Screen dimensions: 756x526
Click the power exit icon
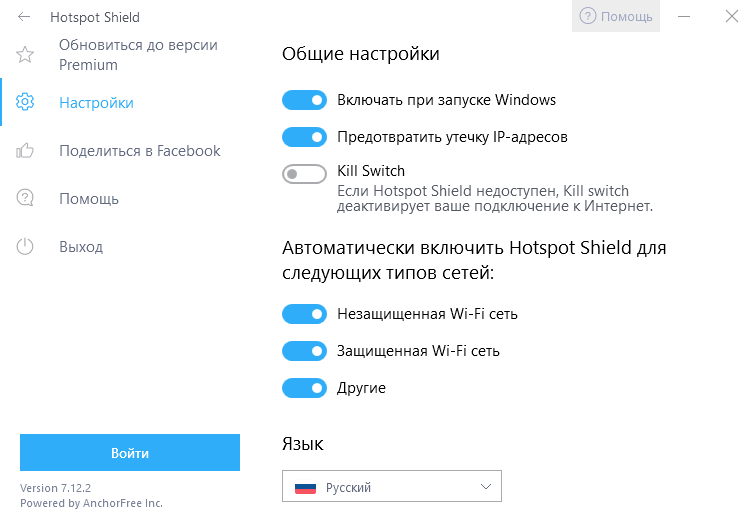[x=26, y=247]
